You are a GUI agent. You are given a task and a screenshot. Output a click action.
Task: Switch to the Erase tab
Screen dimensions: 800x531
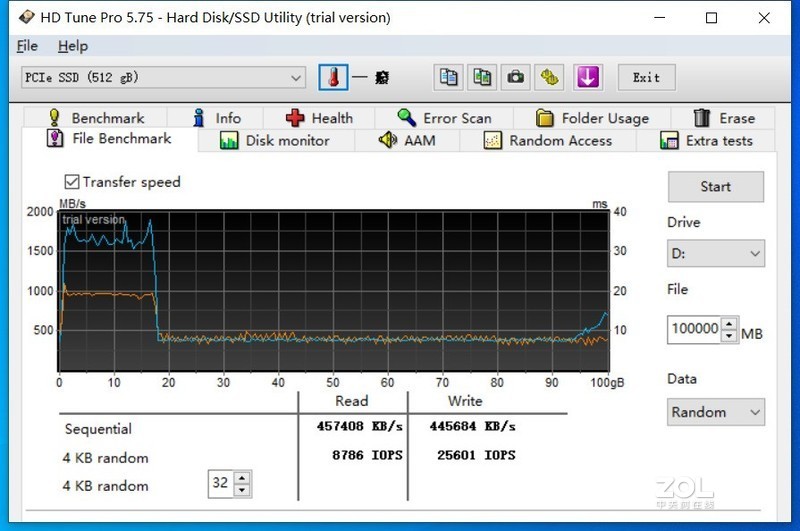(723, 118)
